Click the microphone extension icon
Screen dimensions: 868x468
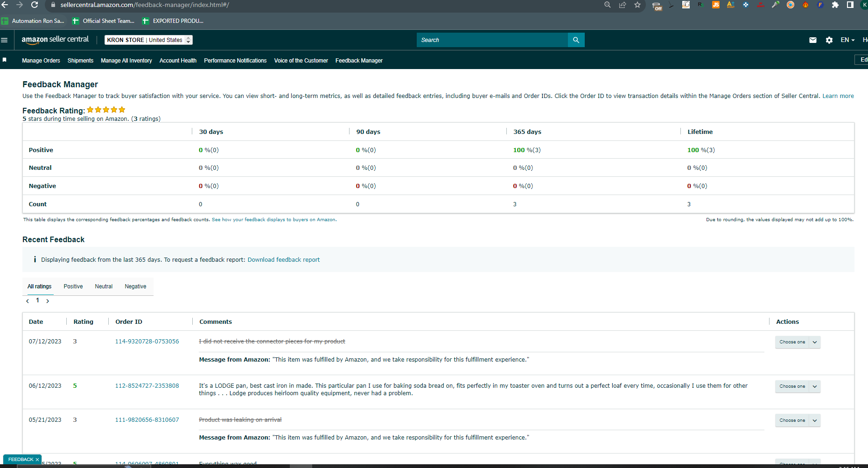coord(776,5)
